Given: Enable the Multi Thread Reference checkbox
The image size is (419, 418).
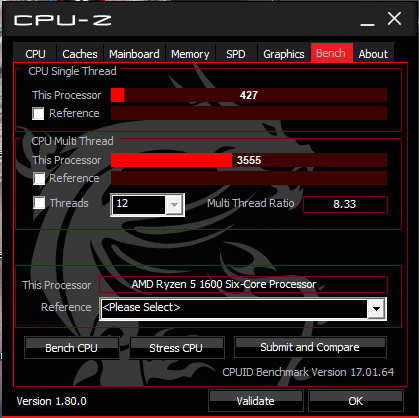Looking at the screenshot, I should [x=39, y=178].
